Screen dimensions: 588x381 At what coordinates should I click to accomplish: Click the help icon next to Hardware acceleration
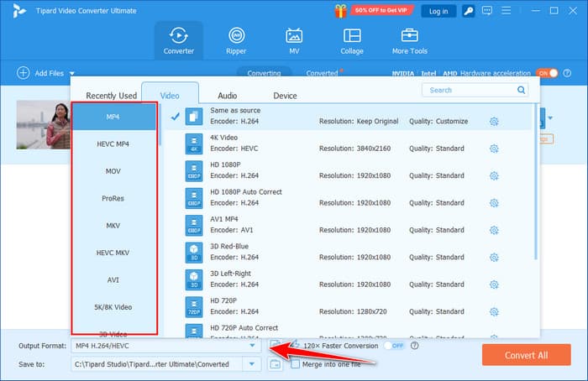pyautogui.click(x=567, y=73)
